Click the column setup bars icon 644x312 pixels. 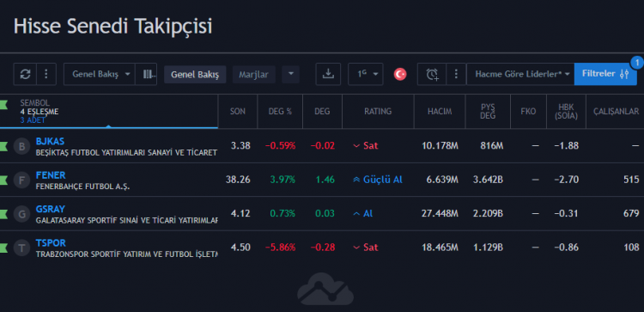pyautogui.click(x=146, y=74)
